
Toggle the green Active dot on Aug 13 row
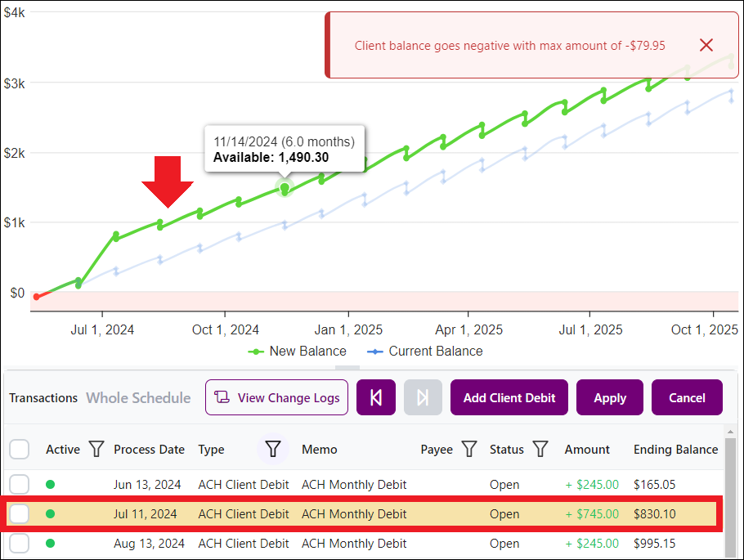click(50, 543)
